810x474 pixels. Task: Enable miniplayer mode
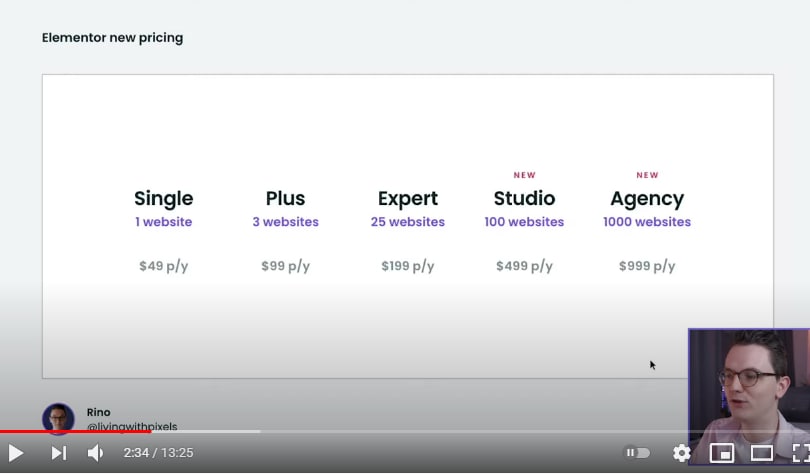[722, 453]
